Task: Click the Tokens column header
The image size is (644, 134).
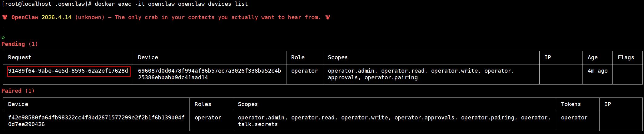Action: point(571,104)
